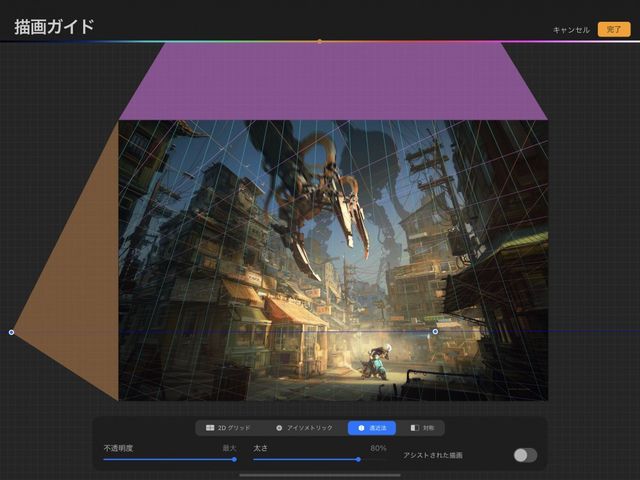Switch to the 2Dグリッド guide tab
Screen dimensions: 640x480
coord(228,428)
